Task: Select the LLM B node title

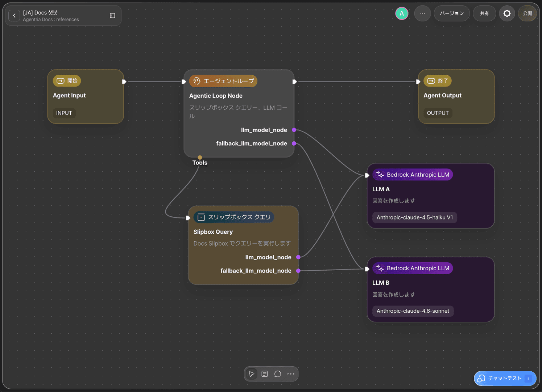Action: tap(381, 283)
